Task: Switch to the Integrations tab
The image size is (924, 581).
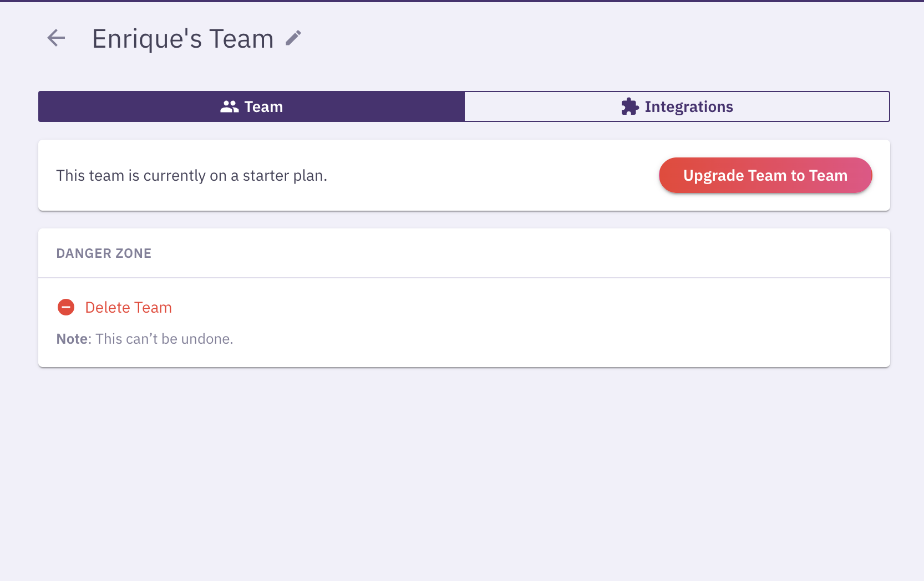Action: pyautogui.click(x=677, y=106)
